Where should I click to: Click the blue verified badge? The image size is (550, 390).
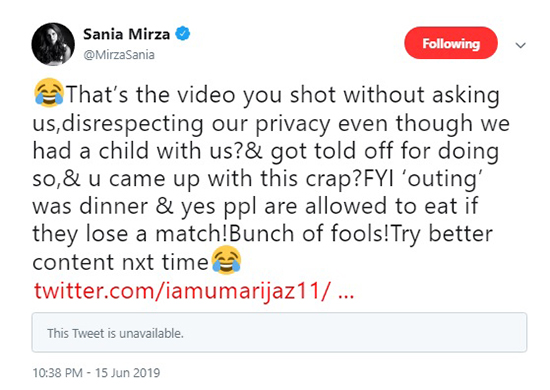pos(182,34)
